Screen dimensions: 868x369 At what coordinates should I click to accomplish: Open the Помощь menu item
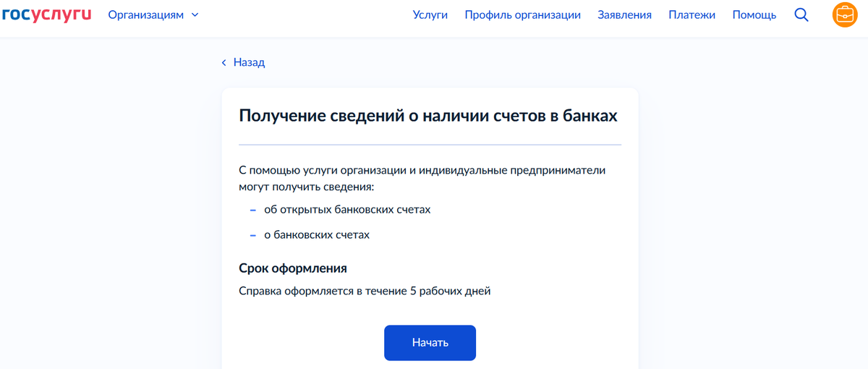click(x=754, y=14)
